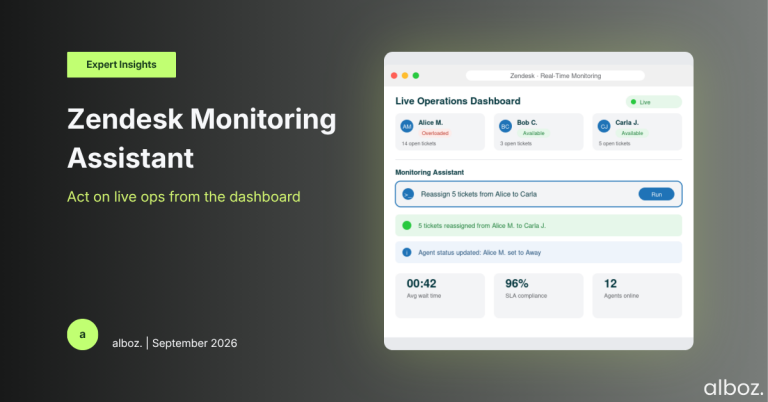Click 'alboz. | September 2026' byline
This screenshot has height=402, width=768.
click(174, 343)
